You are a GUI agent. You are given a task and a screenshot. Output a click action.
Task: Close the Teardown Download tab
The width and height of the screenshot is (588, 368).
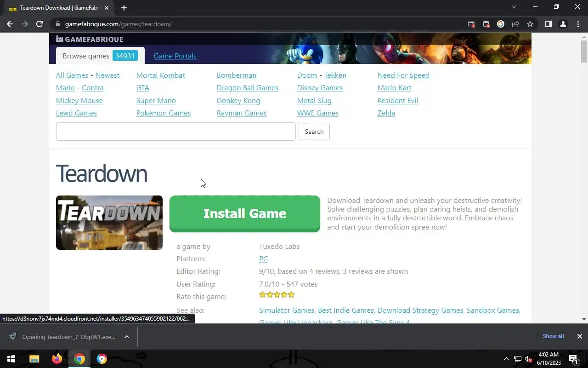pos(107,8)
